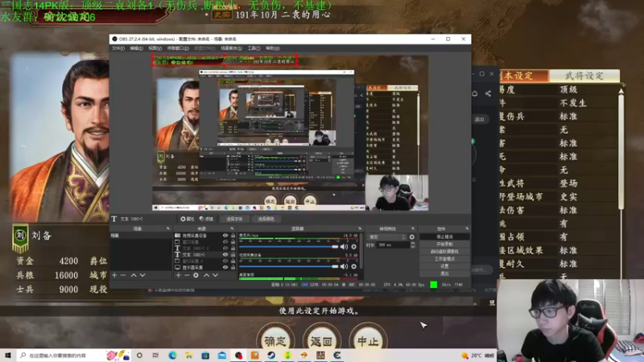Click the bell notification icon in background window
The image size is (644, 362).
(475, 93)
